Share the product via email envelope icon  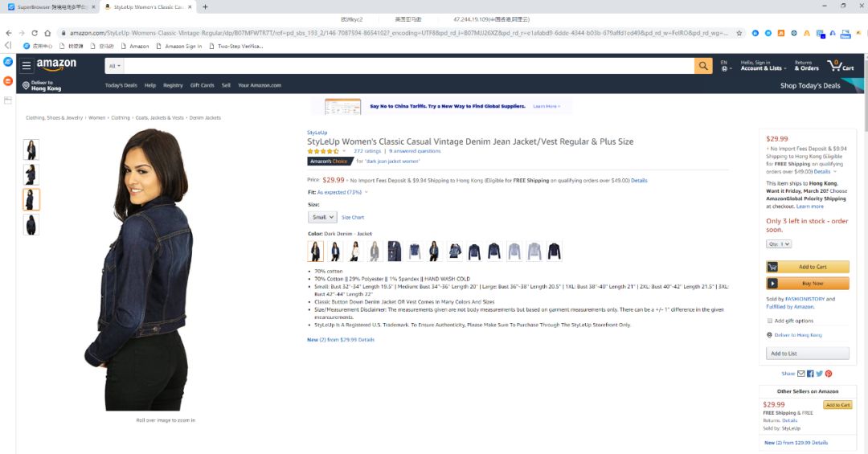(801, 374)
